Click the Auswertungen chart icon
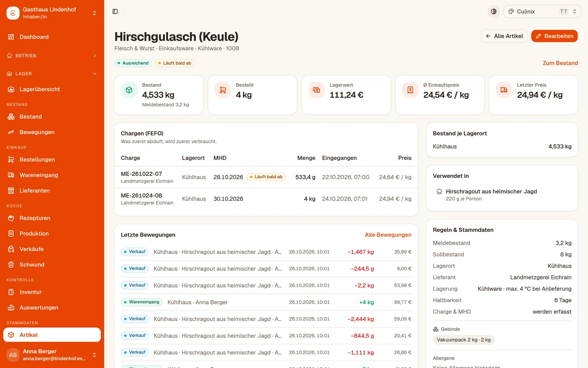 tap(11, 308)
